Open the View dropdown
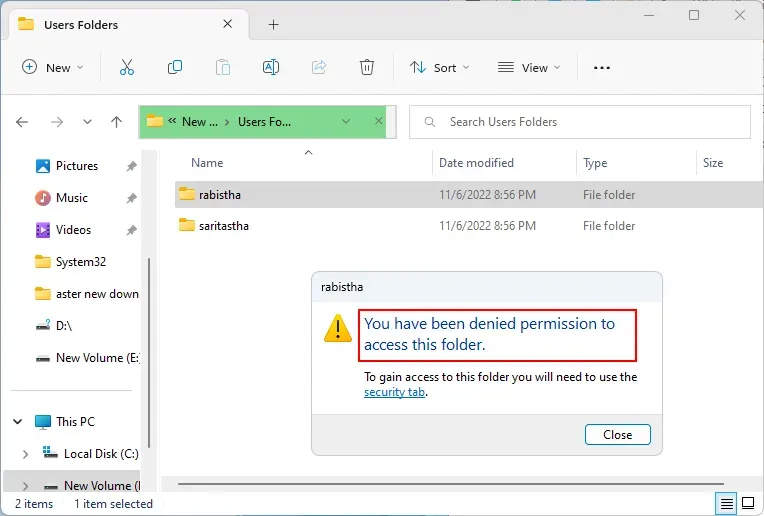 click(529, 67)
